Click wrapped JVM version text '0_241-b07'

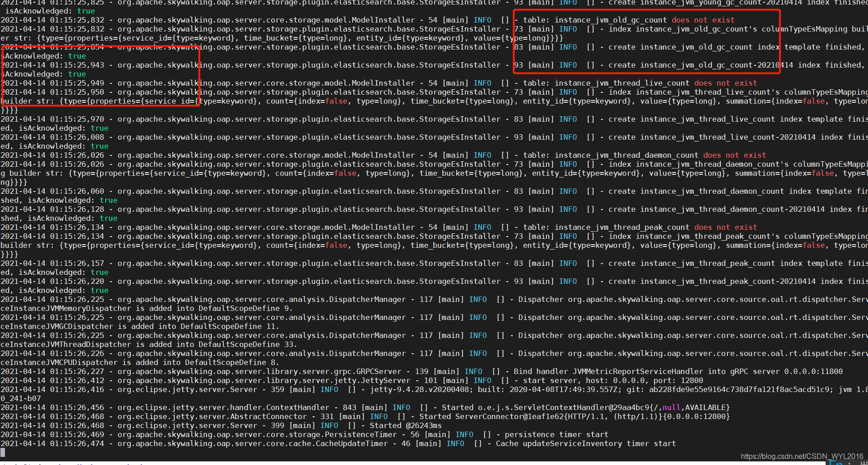pos(21,398)
